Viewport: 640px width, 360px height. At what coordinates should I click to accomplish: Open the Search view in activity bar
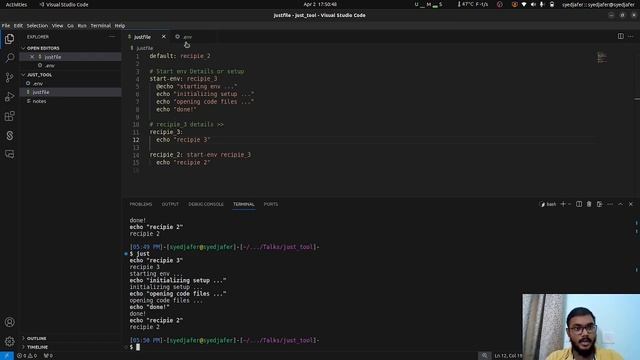(9, 58)
